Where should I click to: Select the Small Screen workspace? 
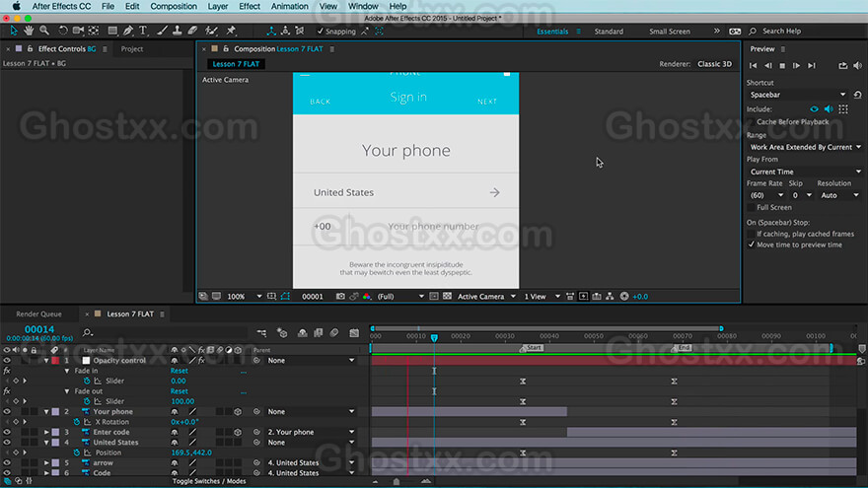pos(670,31)
